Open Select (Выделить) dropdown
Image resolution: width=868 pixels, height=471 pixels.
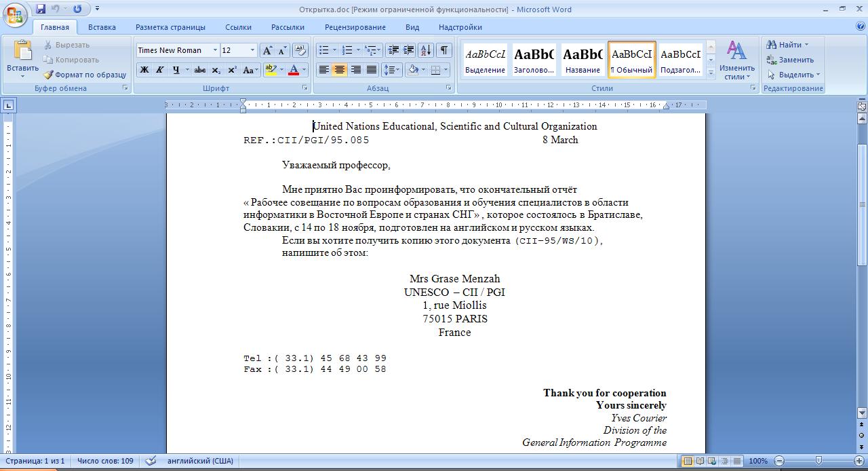(793, 75)
